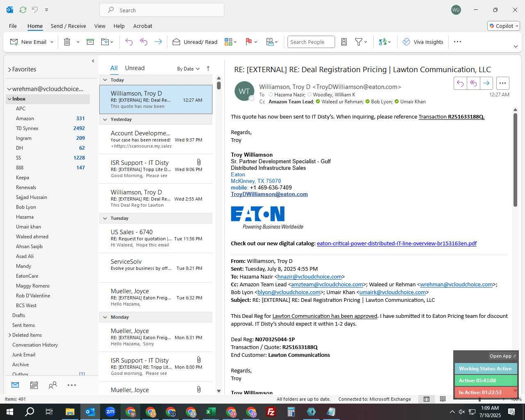Collapse the Inbox folder tree
Screen dimensions: 525x420
pyautogui.click(x=9, y=99)
